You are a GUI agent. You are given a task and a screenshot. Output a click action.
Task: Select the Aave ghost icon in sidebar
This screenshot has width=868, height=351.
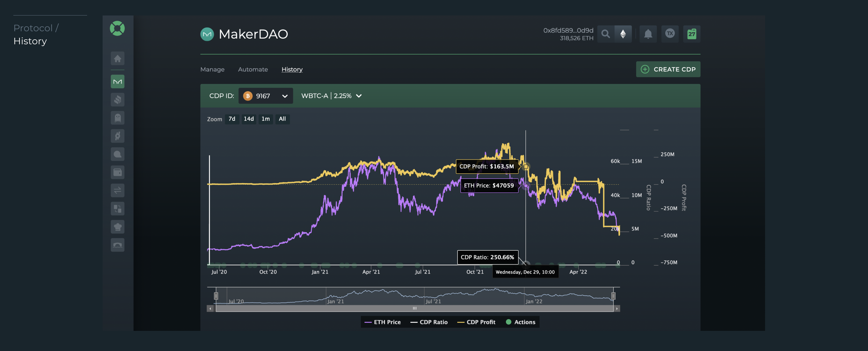pyautogui.click(x=117, y=118)
